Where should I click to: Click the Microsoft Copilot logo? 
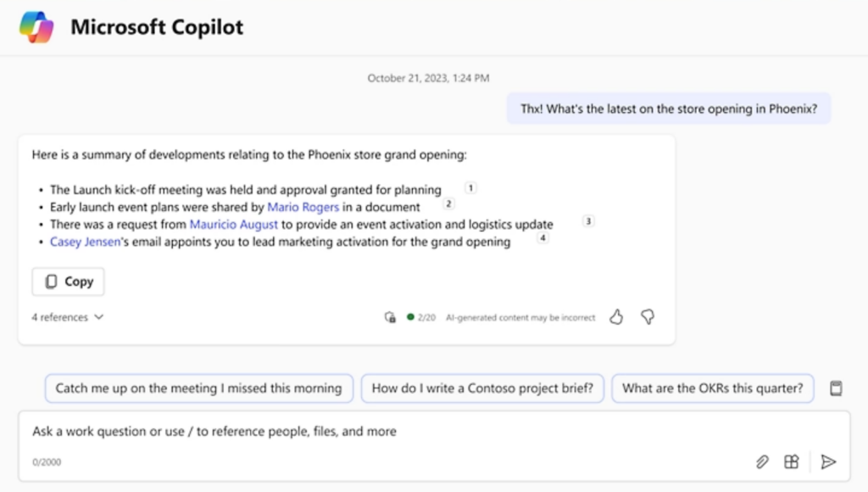pos(36,26)
